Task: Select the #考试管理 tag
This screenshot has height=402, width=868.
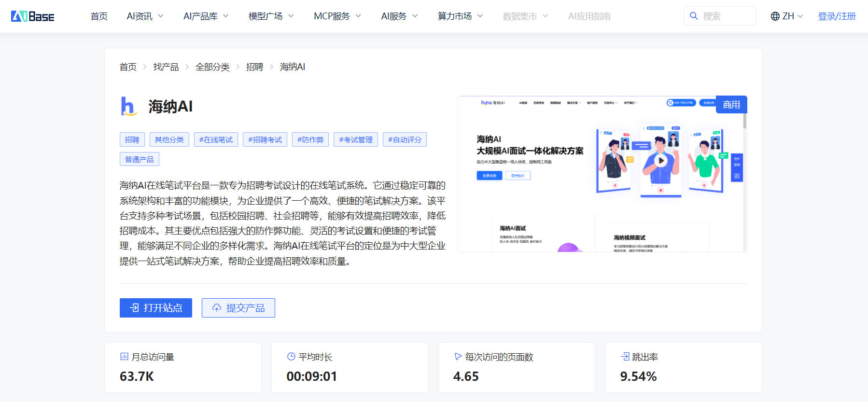Action: (356, 139)
